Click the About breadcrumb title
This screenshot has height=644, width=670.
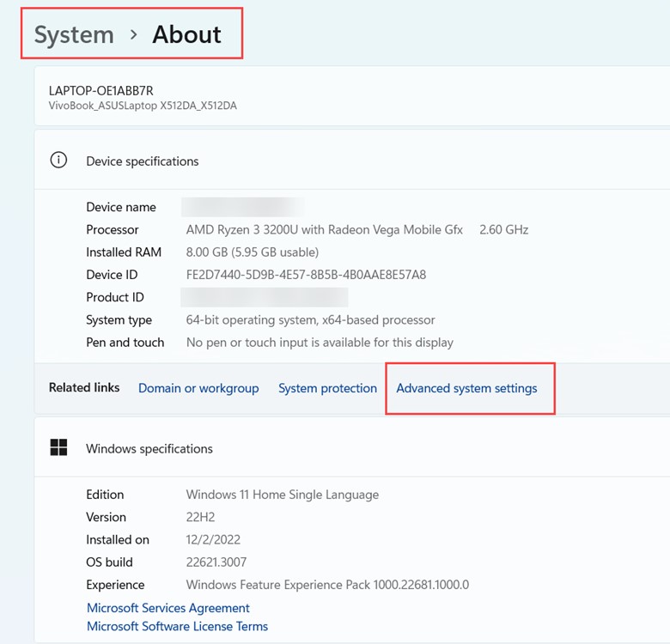click(x=186, y=34)
